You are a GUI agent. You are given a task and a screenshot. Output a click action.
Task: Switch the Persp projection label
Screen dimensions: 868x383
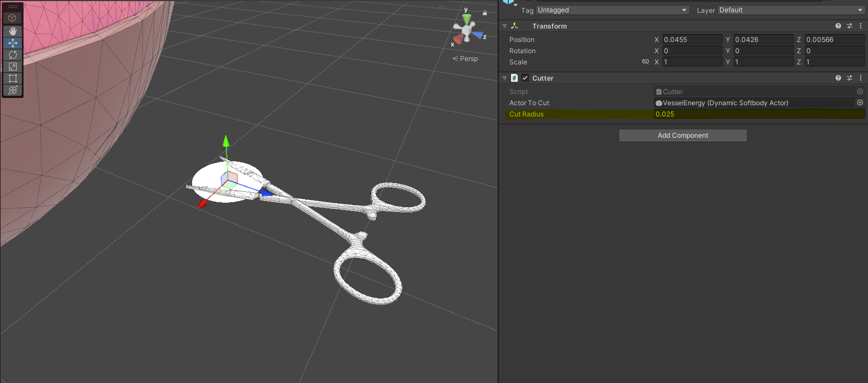pos(465,59)
